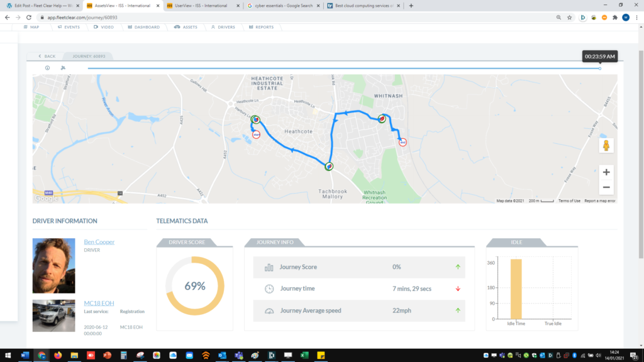Image resolution: width=644 pixels, height=362 pixels.
Task: Click event marker near Whitnash
Action: (x=382, y=119)
